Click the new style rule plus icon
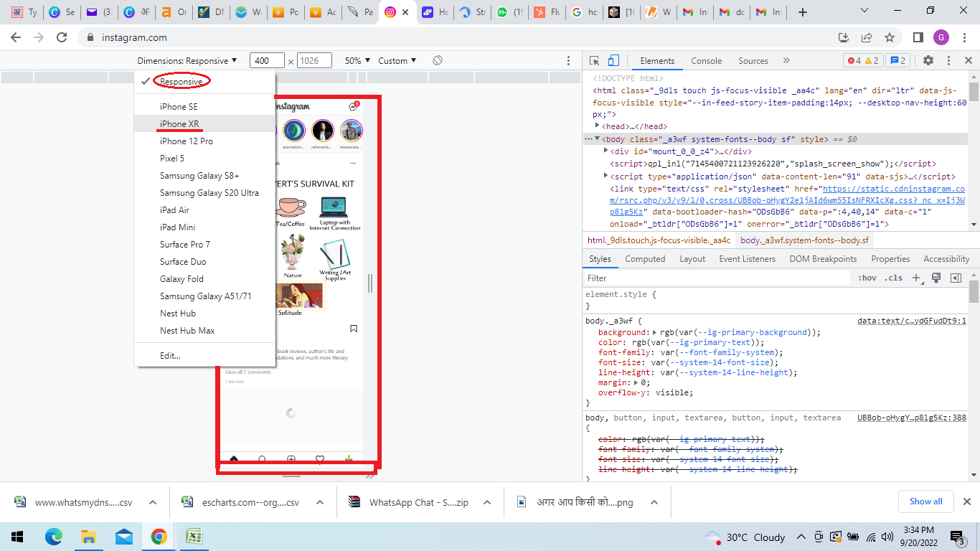This screenshot has height=551, width=980. [x=916, y=278]
